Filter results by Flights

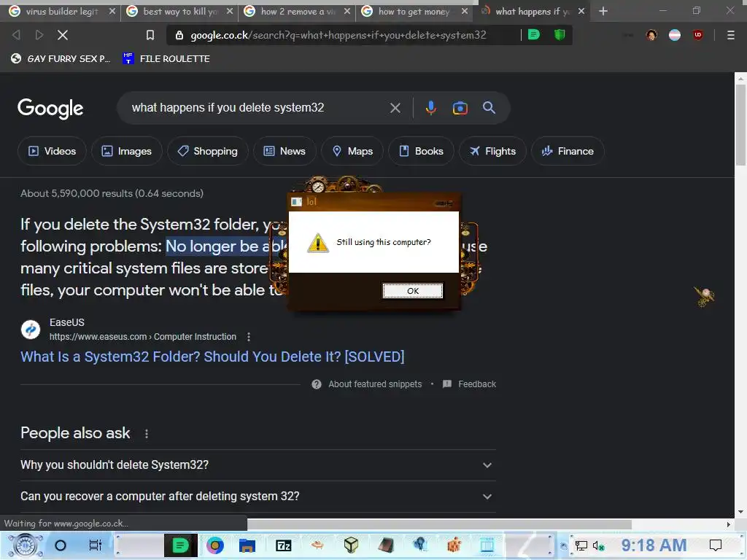point(492,151)
